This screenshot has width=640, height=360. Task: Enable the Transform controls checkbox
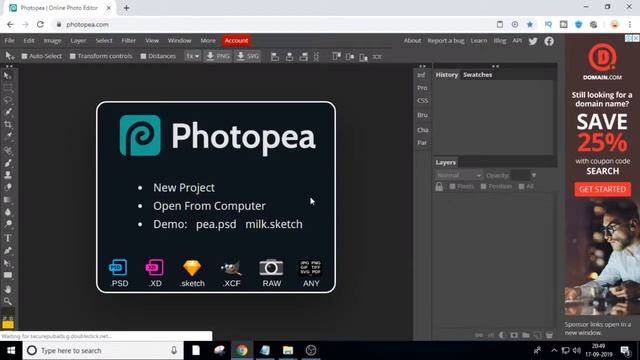[x=73, y=56]
